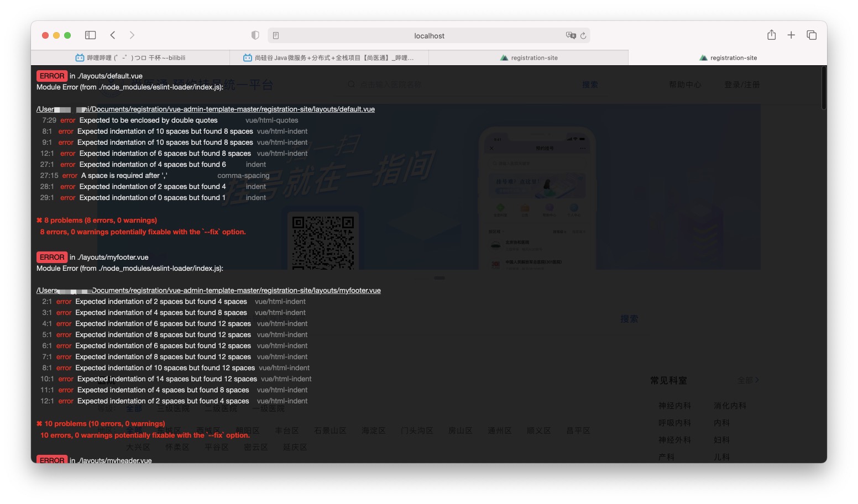
Task: Add a new tab with the plus button
Action: click(791, 35)
